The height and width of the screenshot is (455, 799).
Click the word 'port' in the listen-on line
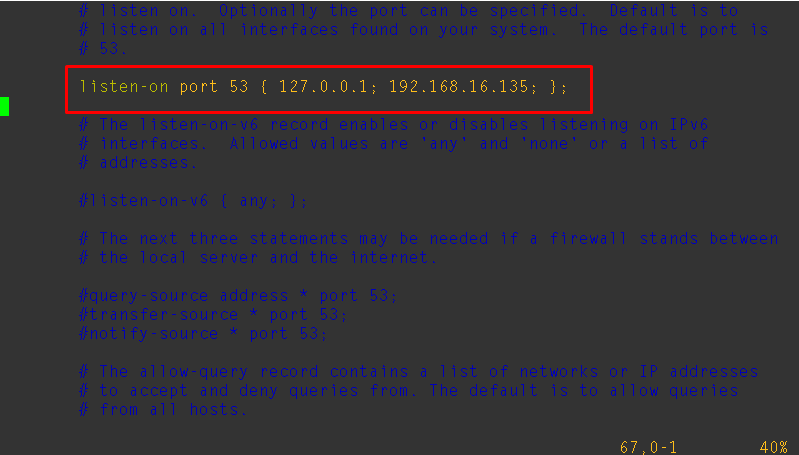199,87
